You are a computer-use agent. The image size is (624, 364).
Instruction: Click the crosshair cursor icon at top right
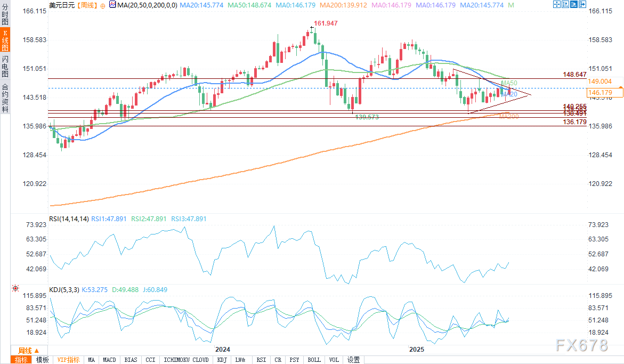(x=557, y=4)
